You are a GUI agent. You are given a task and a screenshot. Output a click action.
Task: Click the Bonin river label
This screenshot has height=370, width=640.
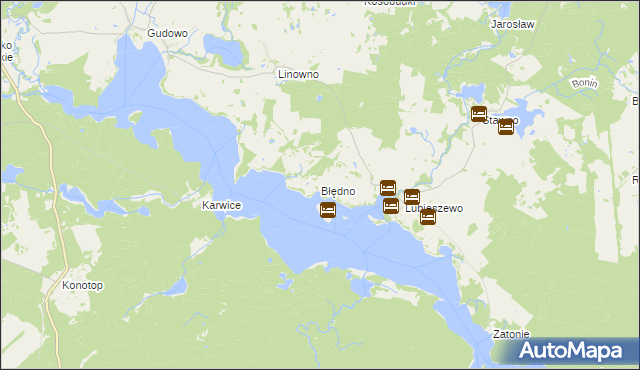tap(584, 83)
